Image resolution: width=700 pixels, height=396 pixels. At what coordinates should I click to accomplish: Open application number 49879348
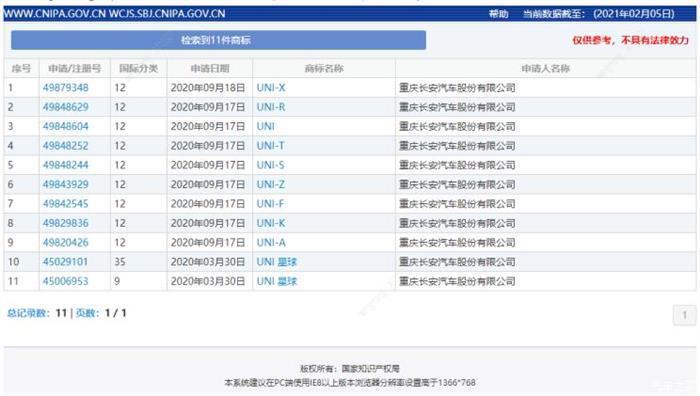pos(66,88)
